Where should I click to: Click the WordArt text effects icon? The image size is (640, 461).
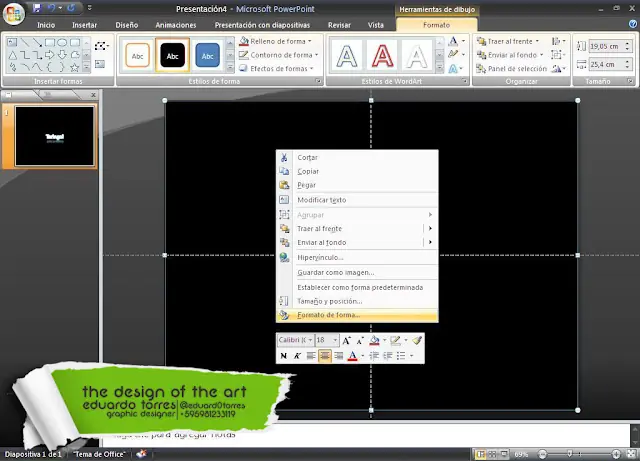coord(453,69)
